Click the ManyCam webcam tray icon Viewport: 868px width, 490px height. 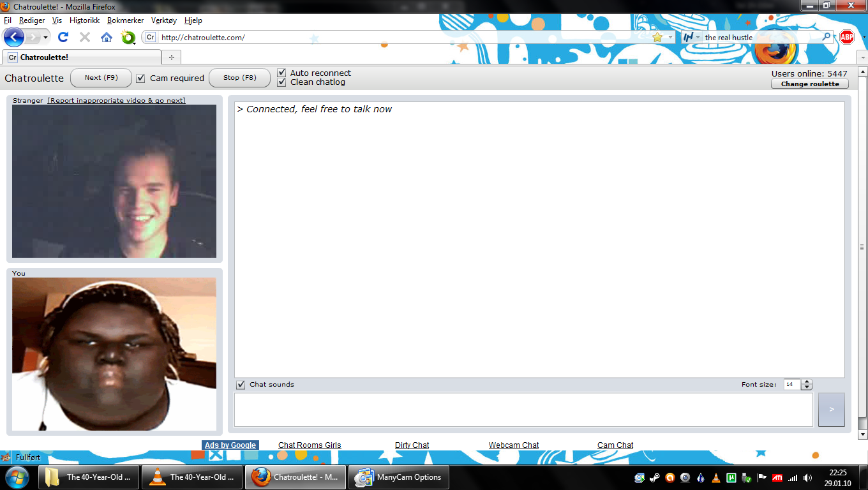[x=685, y=477]
